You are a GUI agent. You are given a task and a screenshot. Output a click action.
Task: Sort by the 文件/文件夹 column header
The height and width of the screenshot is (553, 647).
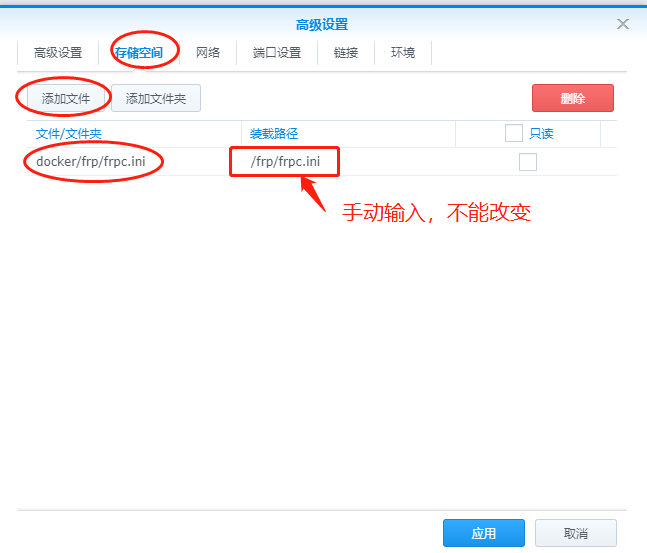click(69, 133)
